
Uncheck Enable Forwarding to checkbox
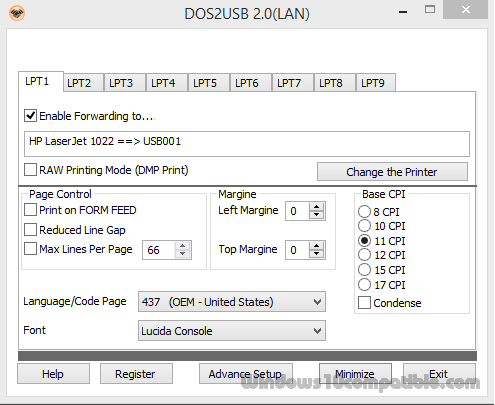pyautogui.click(x=30, y=116)
